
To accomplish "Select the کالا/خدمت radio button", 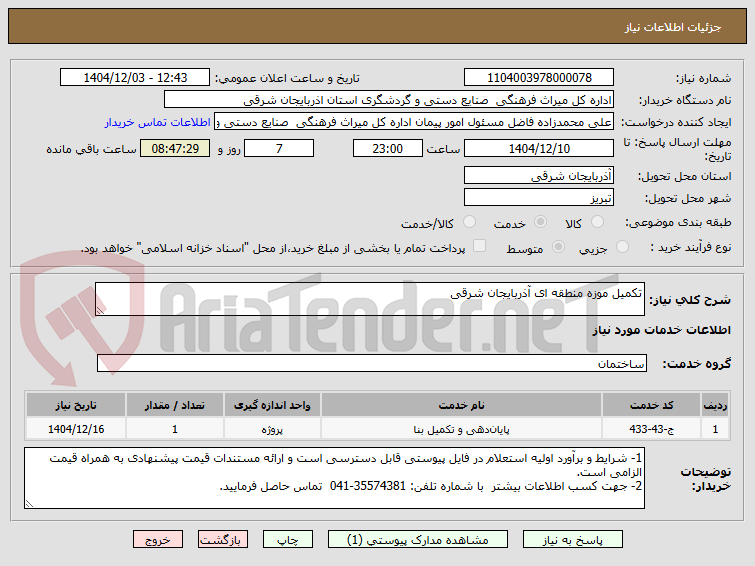I will point(469,222).
